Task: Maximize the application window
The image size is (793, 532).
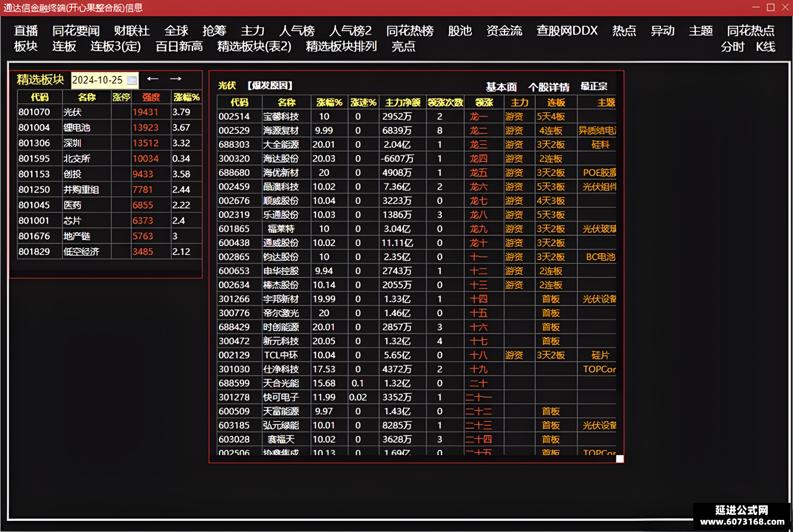Action: (771, 7)
